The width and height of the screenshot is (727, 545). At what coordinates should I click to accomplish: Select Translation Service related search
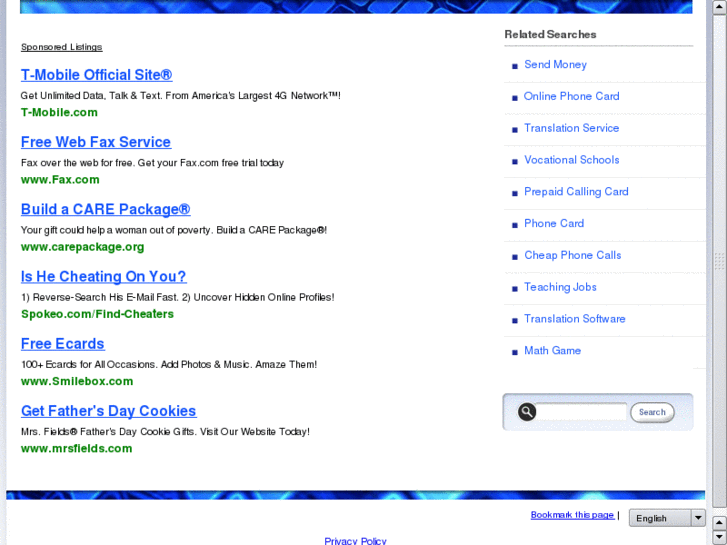tap(572, 128)
